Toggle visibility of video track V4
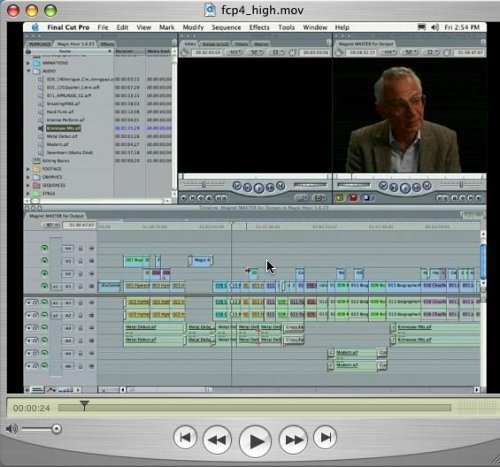 pyautogui.click(x=44, y=248)
